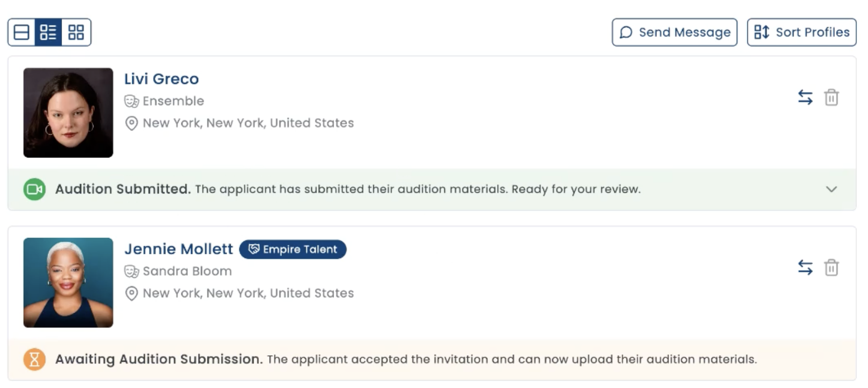
Task: Switch to grid view layout
Action: (76, 32)
